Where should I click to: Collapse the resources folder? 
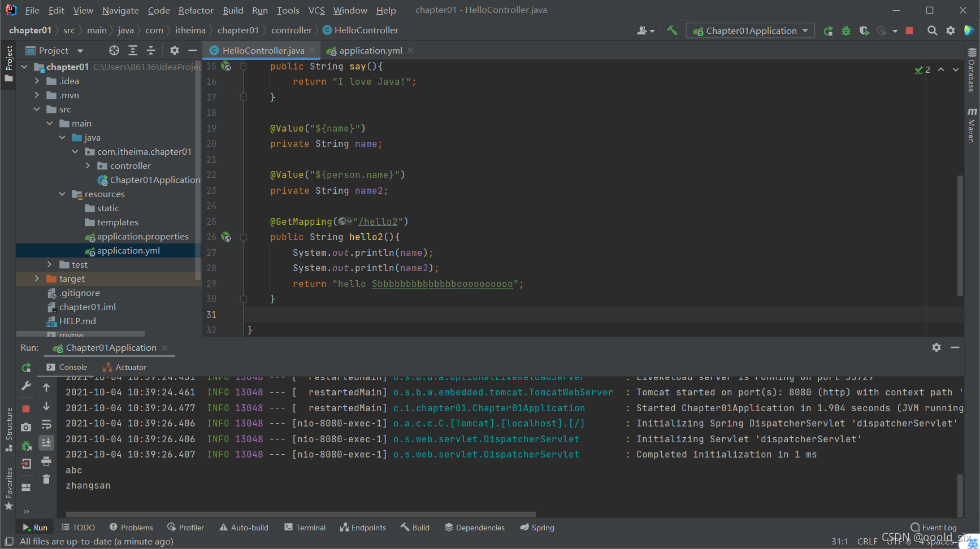[62, 194]
